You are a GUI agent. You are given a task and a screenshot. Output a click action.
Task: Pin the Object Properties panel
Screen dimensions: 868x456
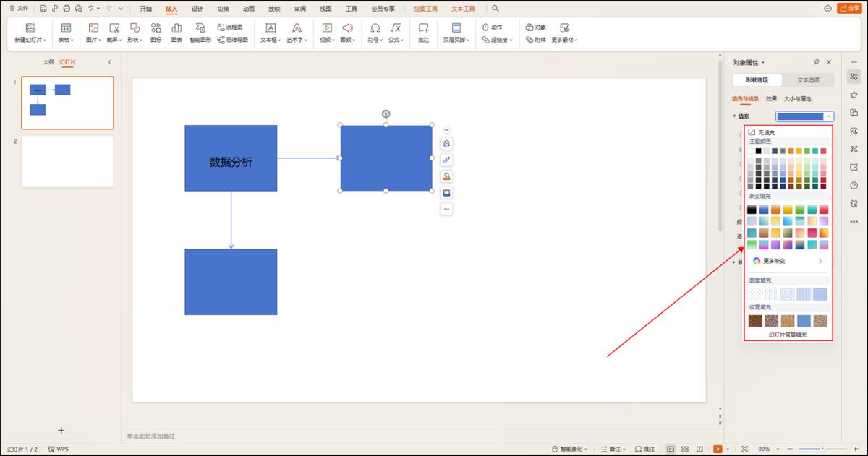pyautogui.click(x=816, y=63)
